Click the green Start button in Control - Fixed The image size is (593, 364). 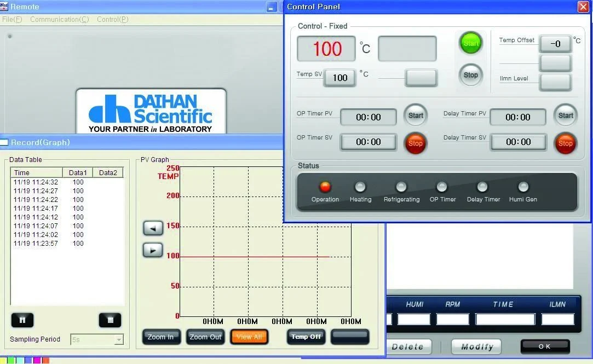(x=470, y=43)
